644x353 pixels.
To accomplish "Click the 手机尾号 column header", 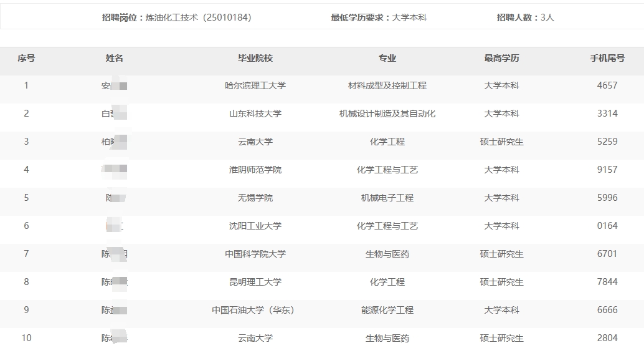I will point(607,58).
